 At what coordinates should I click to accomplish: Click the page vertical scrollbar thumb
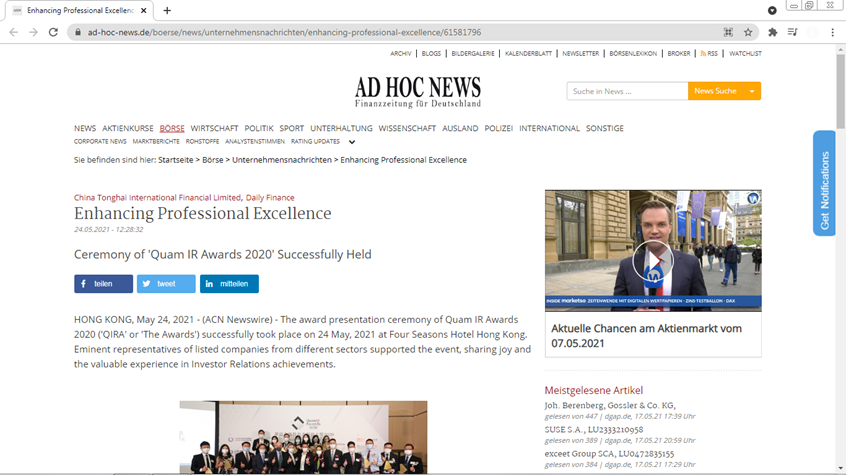(x=841, y=92)
